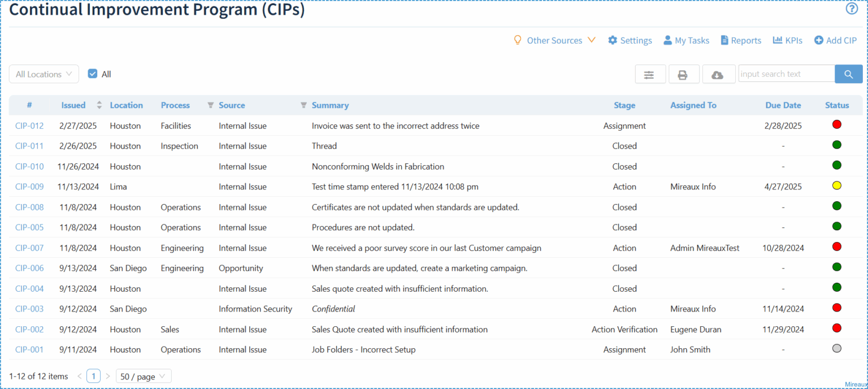The image size is (868, 389).
Task: Click the green status dot for CIP-010
Action: 837,165
